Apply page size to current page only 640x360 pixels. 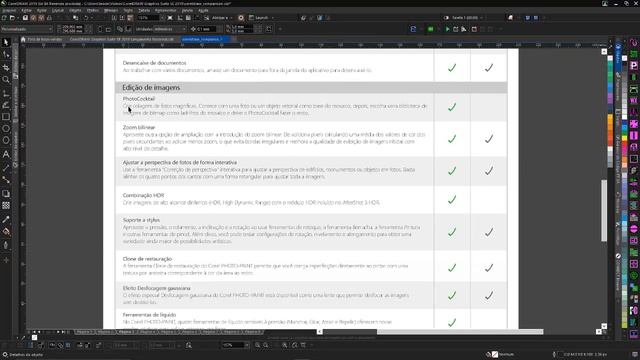pyautogui.click(x=128, y=29)
